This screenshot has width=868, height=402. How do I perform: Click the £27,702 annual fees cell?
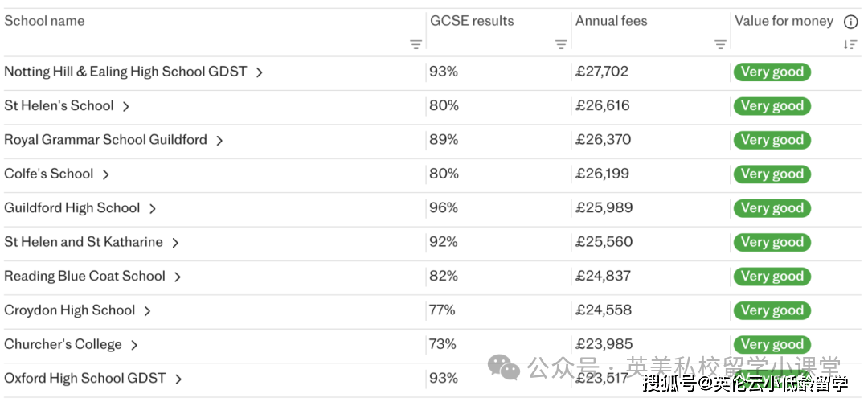pos(602,72)
